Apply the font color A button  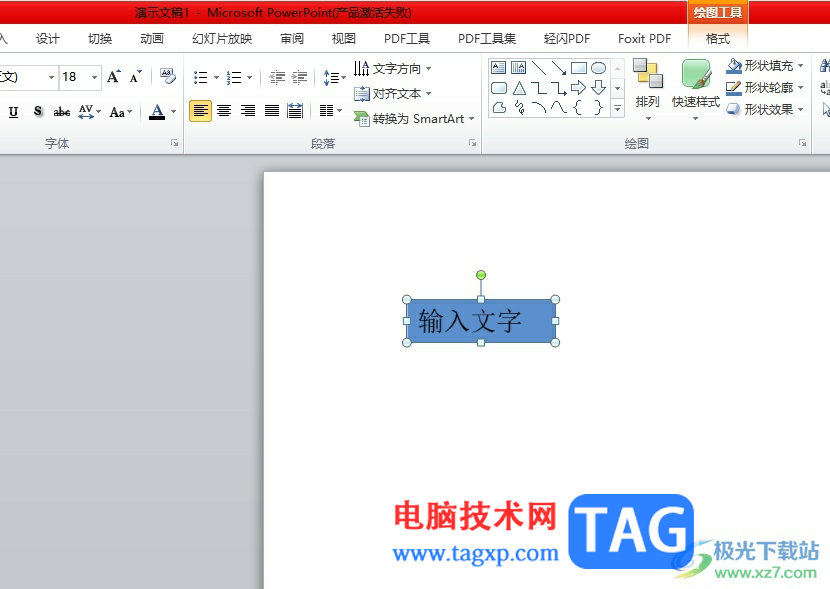pyautogui.click(x=157, y=112)
